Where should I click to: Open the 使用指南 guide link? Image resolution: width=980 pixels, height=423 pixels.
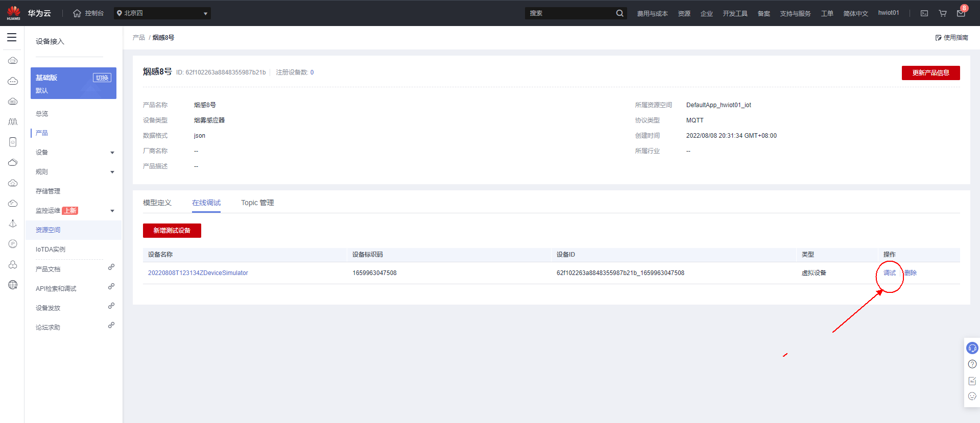coord(952,38)
